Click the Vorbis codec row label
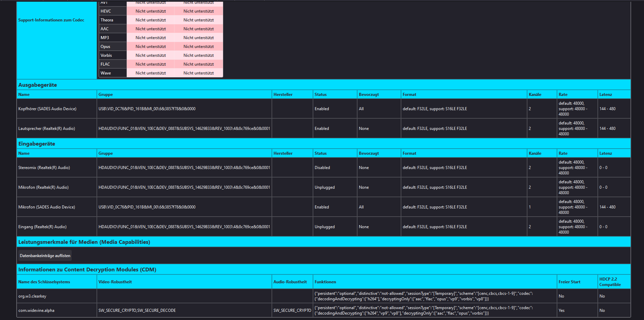This screenshot has height=320, width=644. 106,55
